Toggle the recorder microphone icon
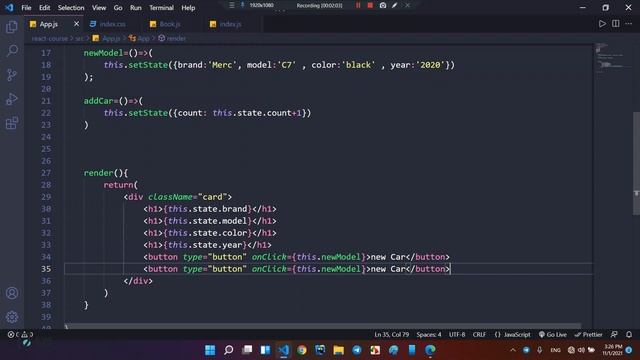 (x=242, y=5)
